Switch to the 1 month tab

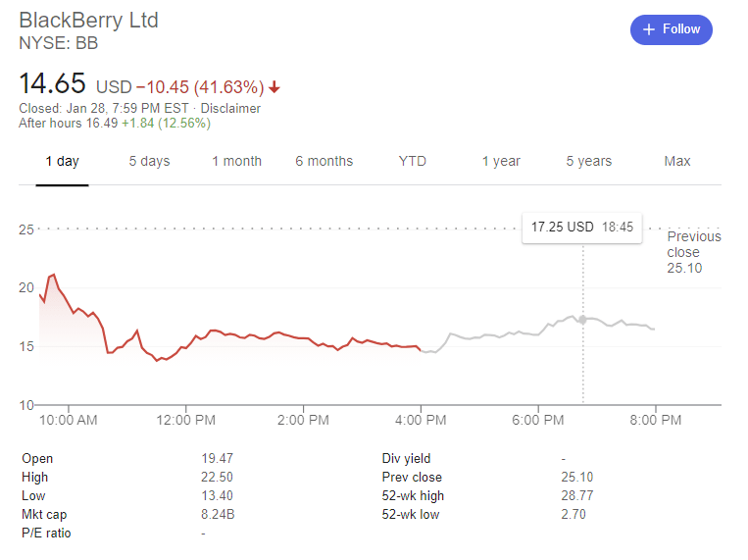pos(236,161)
